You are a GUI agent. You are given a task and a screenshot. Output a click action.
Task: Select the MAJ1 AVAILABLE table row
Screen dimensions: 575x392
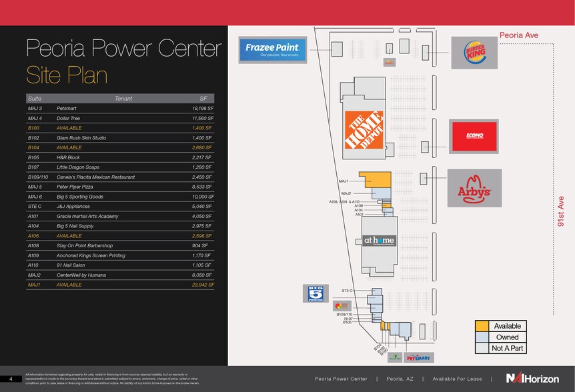click(x=120, y=285)
